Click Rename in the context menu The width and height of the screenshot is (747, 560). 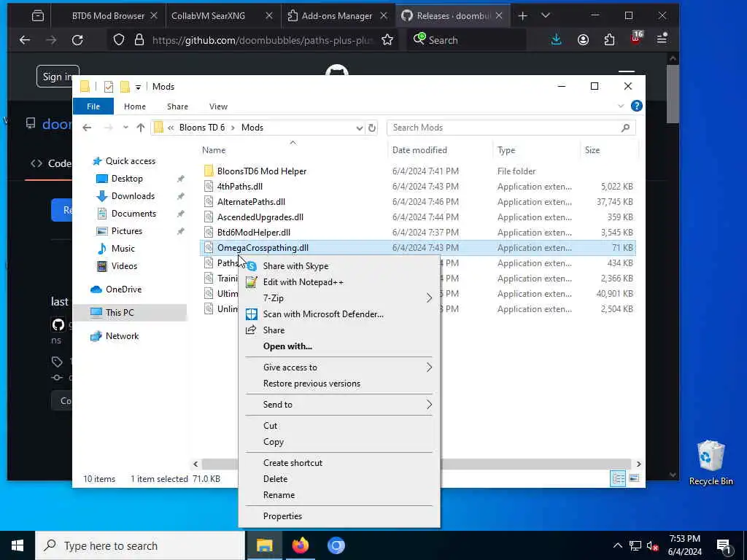pos(338,495)
